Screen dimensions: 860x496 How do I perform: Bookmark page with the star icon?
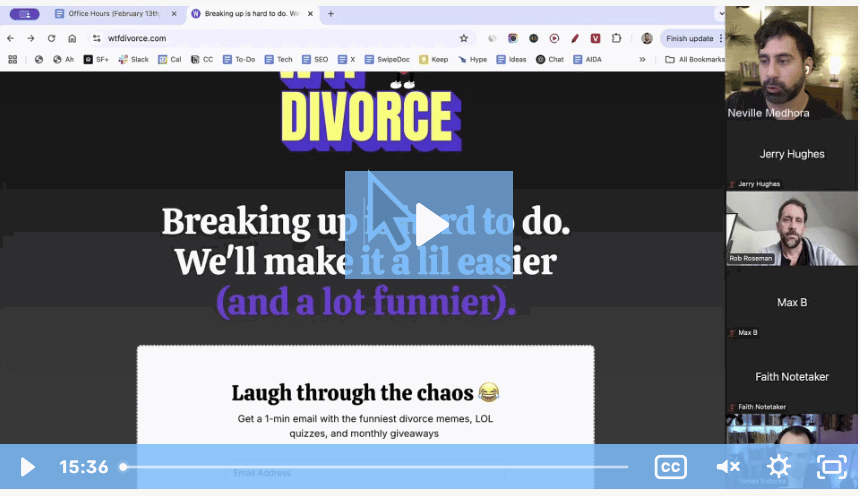[x=463, y=38]
